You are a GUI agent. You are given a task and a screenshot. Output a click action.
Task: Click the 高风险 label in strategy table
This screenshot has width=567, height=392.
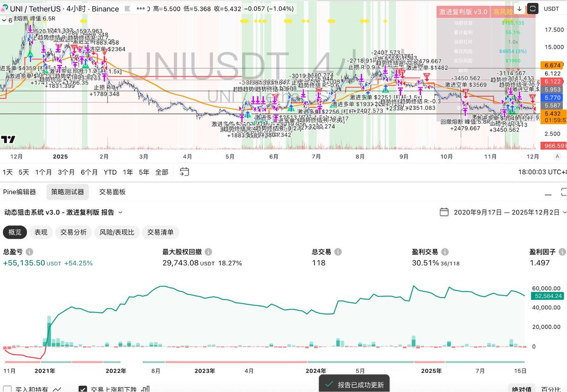(x=502, y=11)
